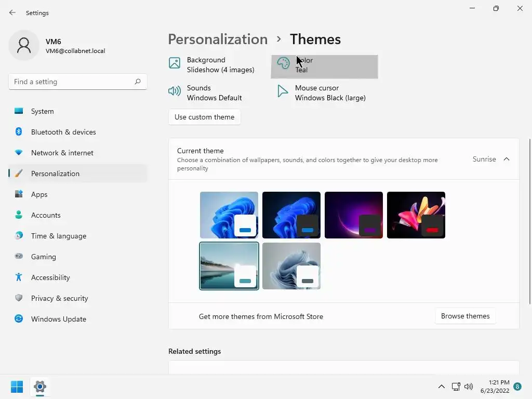Image resolution: width=532 pixels, height=399 pixels.
Task: Click the vertical scrollbar of settings page
Action: [x=529, y=221]
